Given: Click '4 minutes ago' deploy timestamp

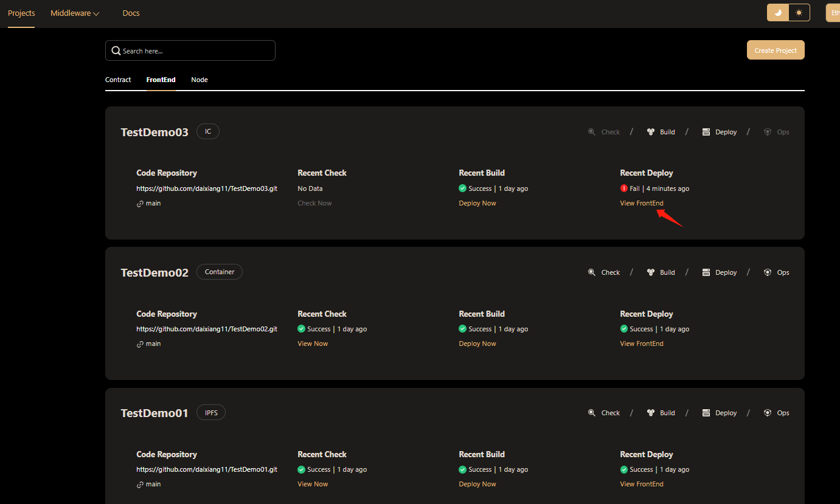Looking at the screenshot, I should [x=668, y=188].
